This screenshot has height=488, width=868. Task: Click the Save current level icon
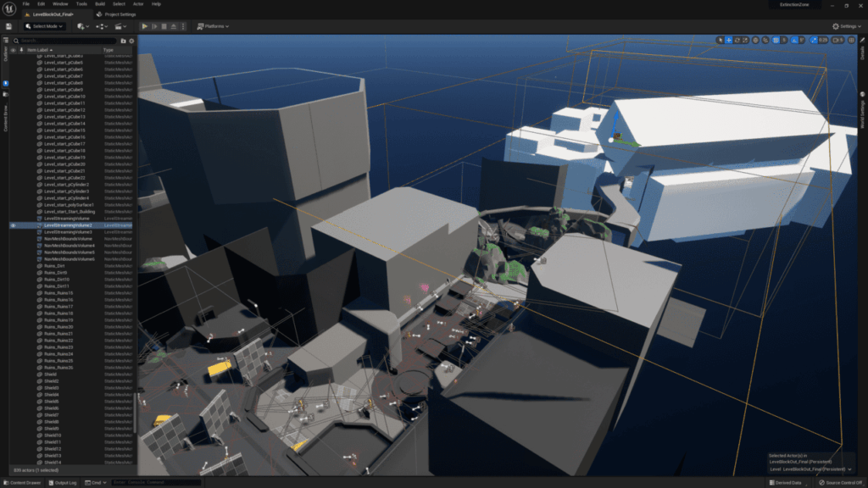(x=8, y=26)
